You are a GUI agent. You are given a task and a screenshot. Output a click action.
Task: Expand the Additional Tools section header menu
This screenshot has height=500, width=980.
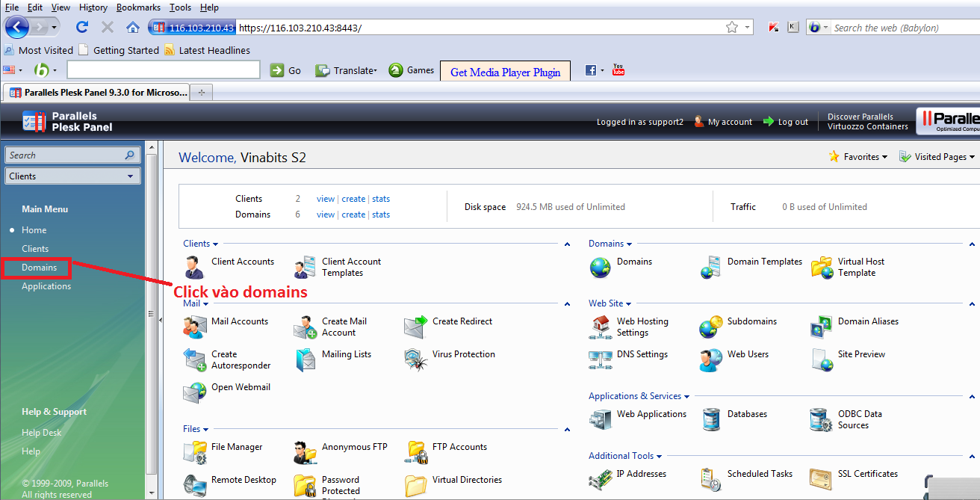coord(625,456)
